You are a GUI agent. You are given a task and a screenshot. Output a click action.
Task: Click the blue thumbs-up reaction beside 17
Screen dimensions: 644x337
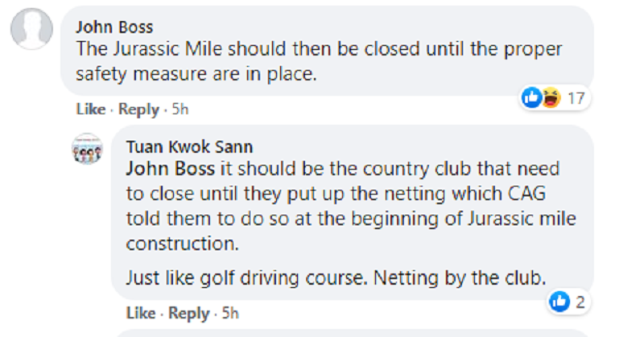point(533,98)
